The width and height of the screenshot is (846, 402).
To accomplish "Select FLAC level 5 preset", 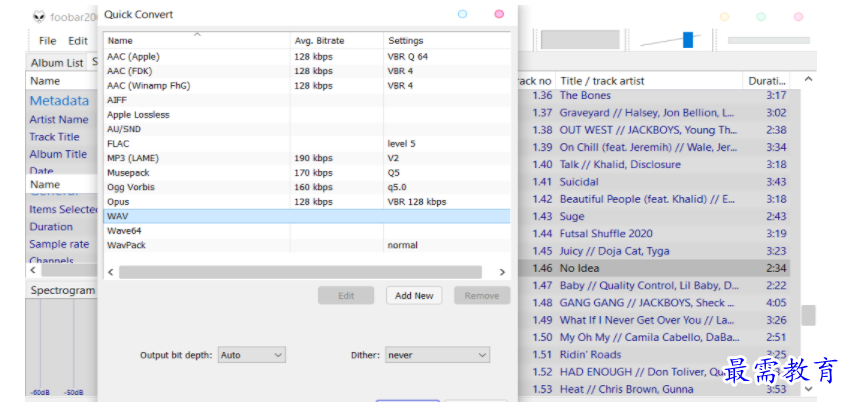I will point(307,144).
